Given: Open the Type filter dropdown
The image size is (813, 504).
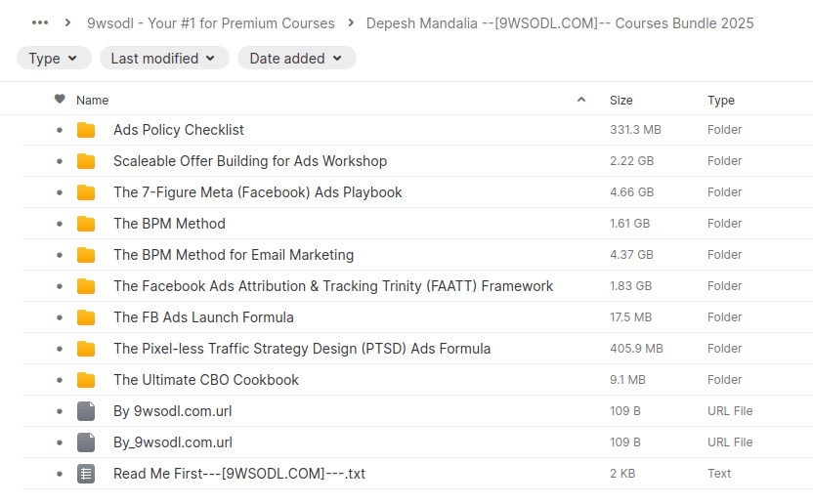Looking at the screenshot, I should point(53,59).
